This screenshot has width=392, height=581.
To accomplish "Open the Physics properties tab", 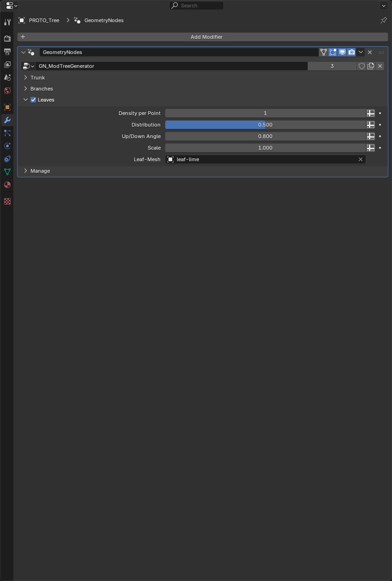I will coord(7,146).
